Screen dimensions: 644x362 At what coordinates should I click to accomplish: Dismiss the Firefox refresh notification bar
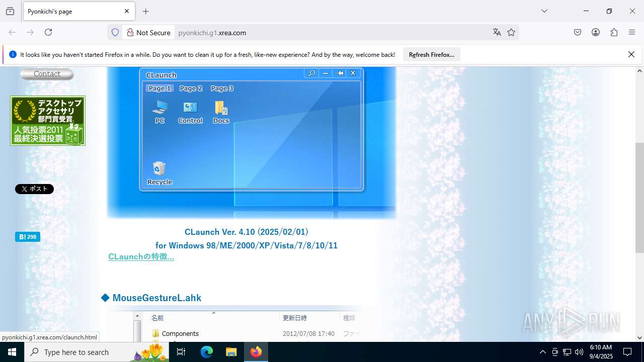coord(631,54)
